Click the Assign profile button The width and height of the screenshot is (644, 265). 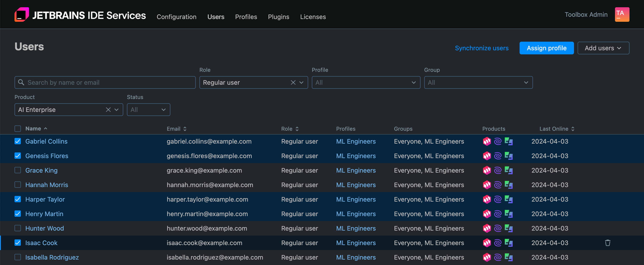tap(547, 48)
